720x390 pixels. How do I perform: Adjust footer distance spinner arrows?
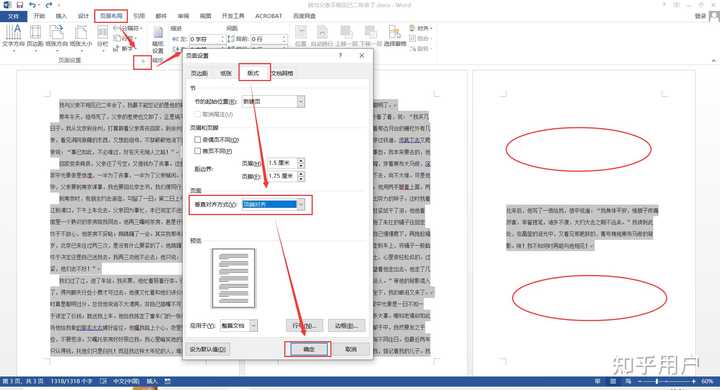(x=301, y=176)
